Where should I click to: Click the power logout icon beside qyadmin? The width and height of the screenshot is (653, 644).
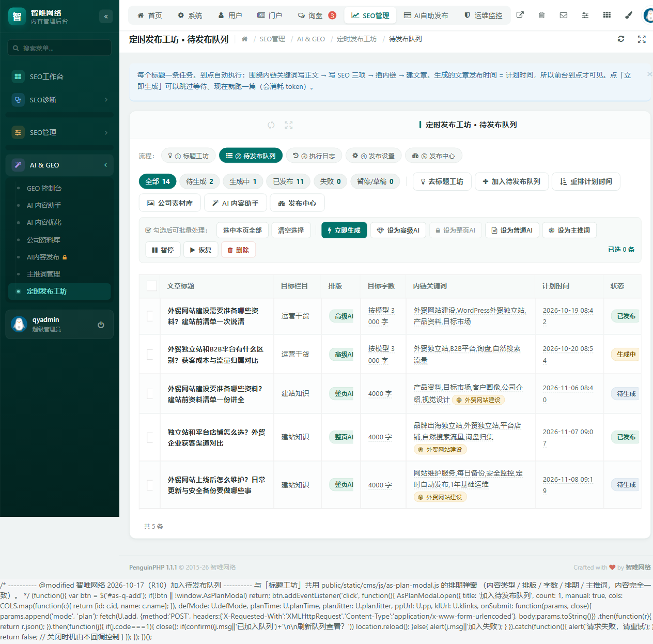click(101, 325)
